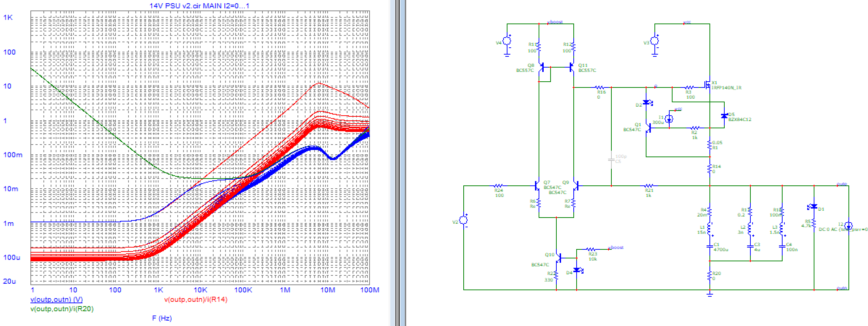This screenshot has height=326, width=868.
Task: Select LED diode D2 symbol
Action: (x=647, y=103)
